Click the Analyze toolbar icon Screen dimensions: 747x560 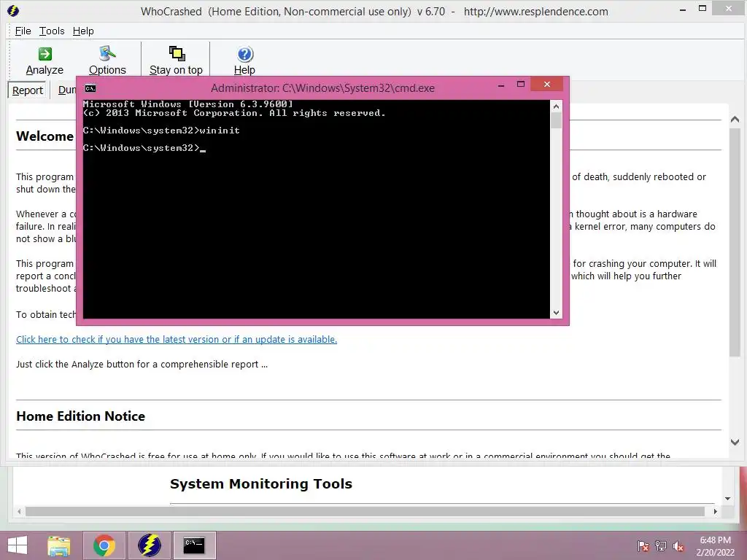tap(44, 61)
